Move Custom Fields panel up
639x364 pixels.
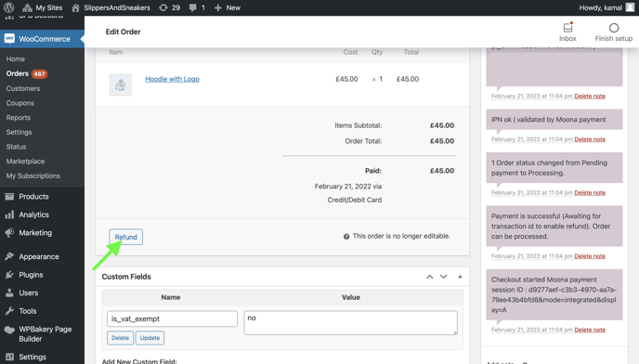pos(429,277)
